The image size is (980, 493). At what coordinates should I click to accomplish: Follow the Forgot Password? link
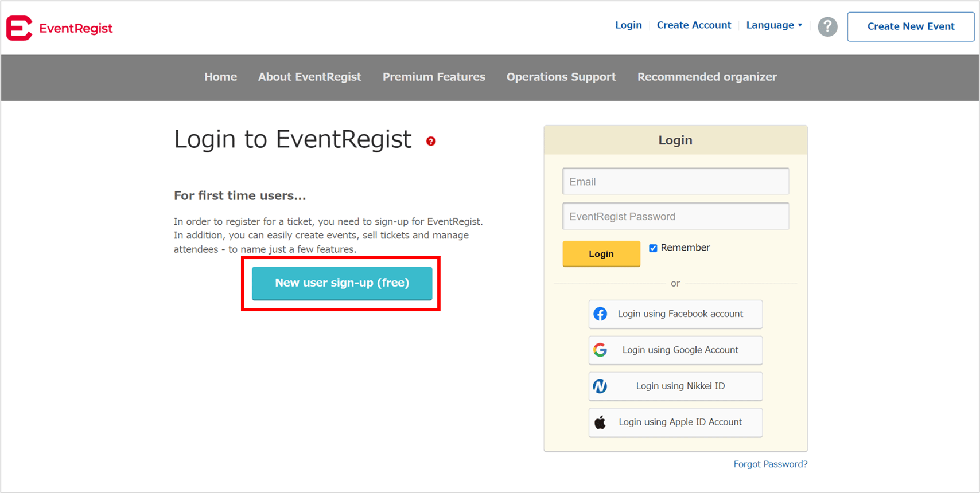coord(770,464)
